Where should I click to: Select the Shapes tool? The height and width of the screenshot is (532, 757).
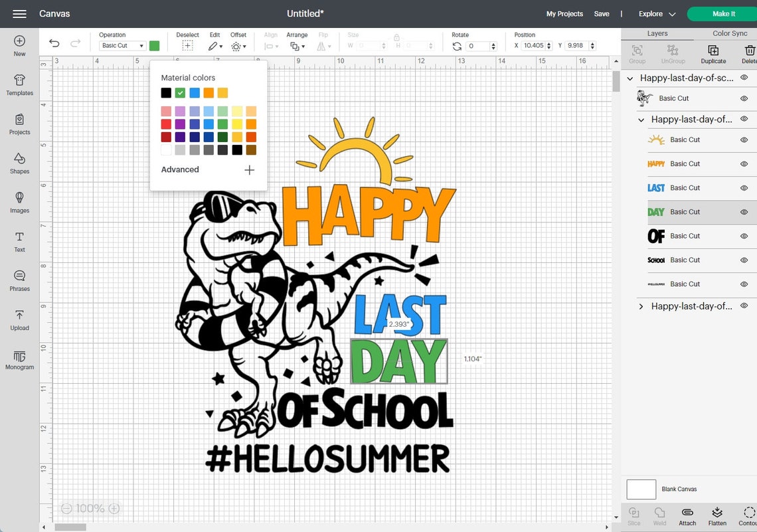tap(19, 163)
